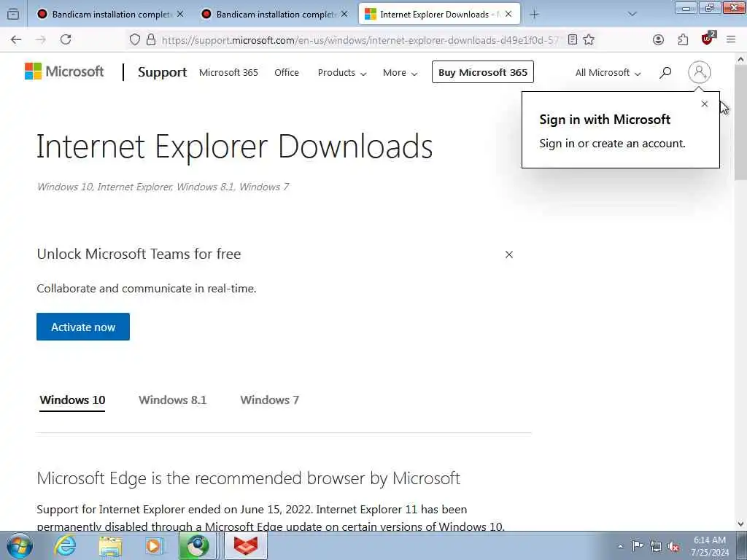The width and height of the screenshot is (747, 560).
Task: Open the Microsoft site search magnifier
Action: point(665,72)
